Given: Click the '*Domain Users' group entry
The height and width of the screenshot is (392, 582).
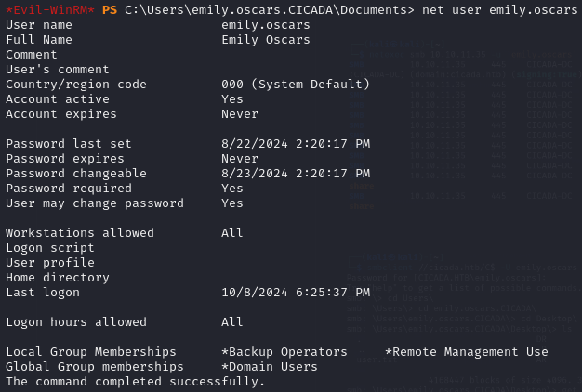Looking at the screenshot, I should [269, 367].
